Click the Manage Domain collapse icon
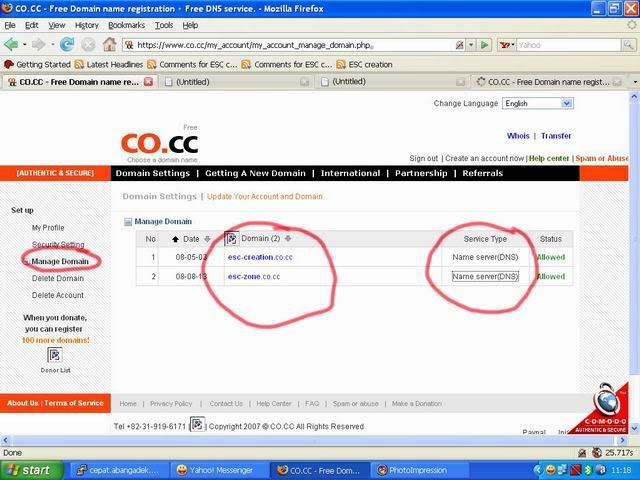 pyautogui.click(x=128, y=222)
